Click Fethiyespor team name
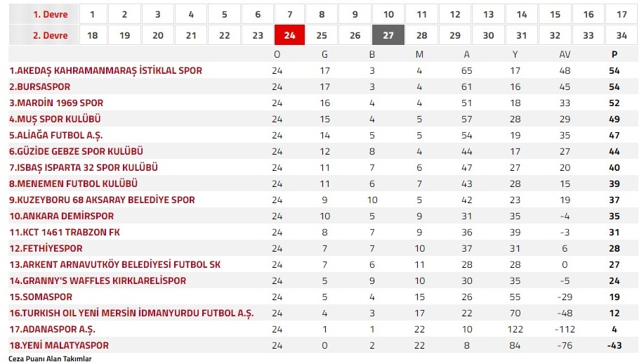Viewport: 644px width, 362px height. coord(46,248)
